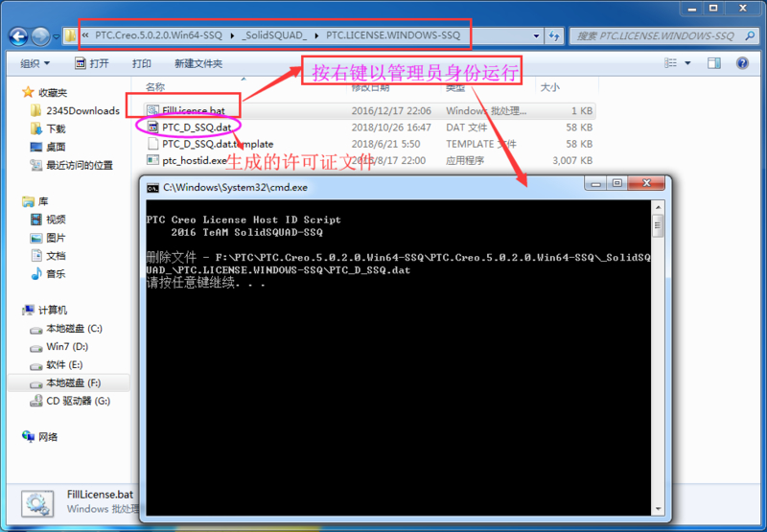Screen dimensions: 767x532
Task: Open the 组织 menu
Action: (x=35, y=63)
